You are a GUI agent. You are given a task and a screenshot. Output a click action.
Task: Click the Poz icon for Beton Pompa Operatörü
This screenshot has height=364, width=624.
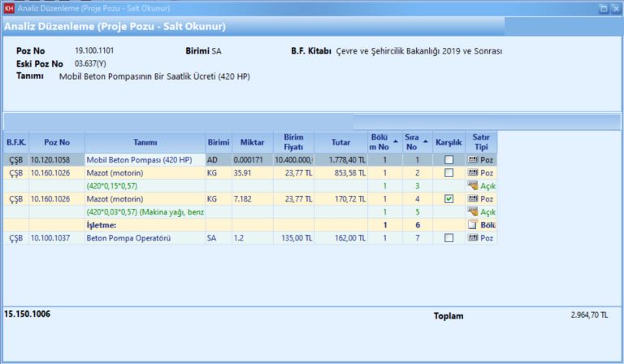point(472,238)
